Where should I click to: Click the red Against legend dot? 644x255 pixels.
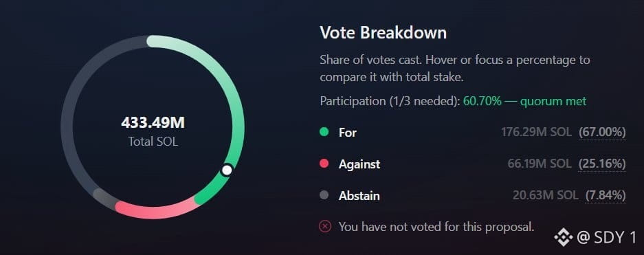tap(324, 164)
